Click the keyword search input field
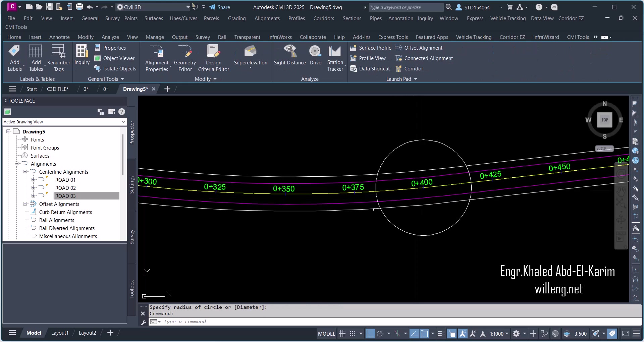 pos(406,7)
